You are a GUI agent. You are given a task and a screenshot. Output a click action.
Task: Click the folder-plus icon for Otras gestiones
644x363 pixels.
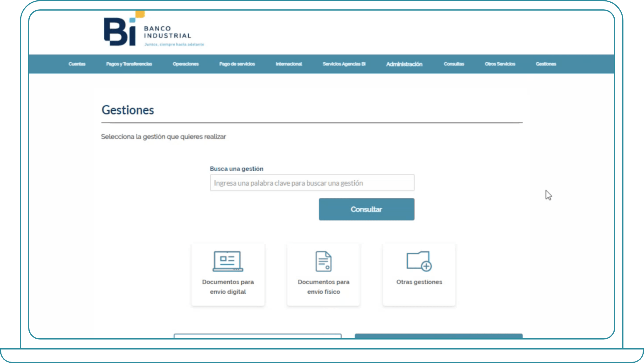coord(419,261)
